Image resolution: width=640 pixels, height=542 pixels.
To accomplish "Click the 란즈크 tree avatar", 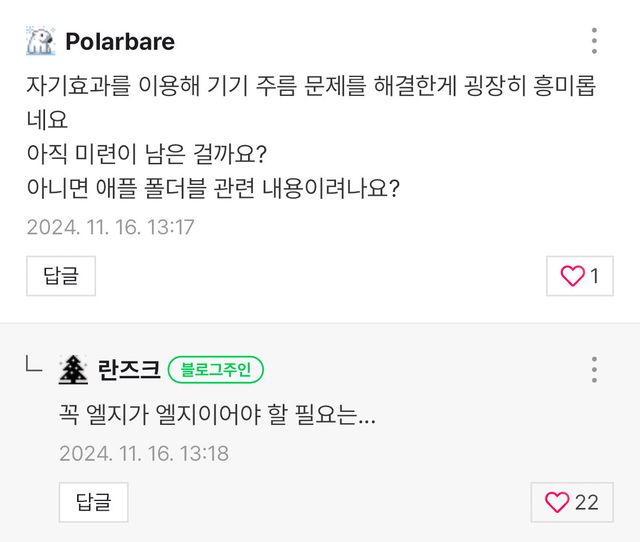I will (73, 370).
